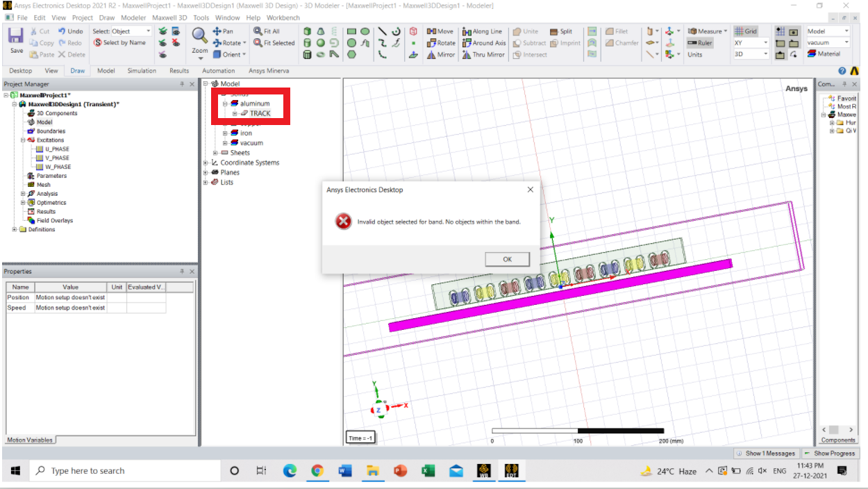This screenshot has height=489, width=868.
Task: Open Word from the taskbar
Action: click(345, 471)
